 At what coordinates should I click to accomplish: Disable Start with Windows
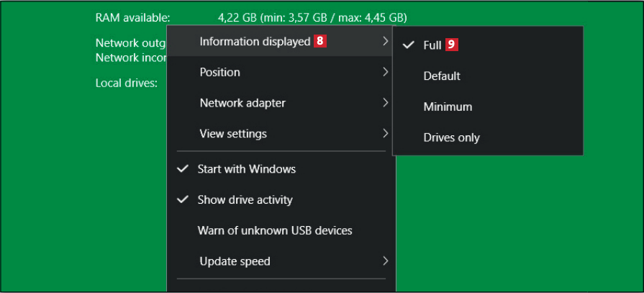coord(246,169)
